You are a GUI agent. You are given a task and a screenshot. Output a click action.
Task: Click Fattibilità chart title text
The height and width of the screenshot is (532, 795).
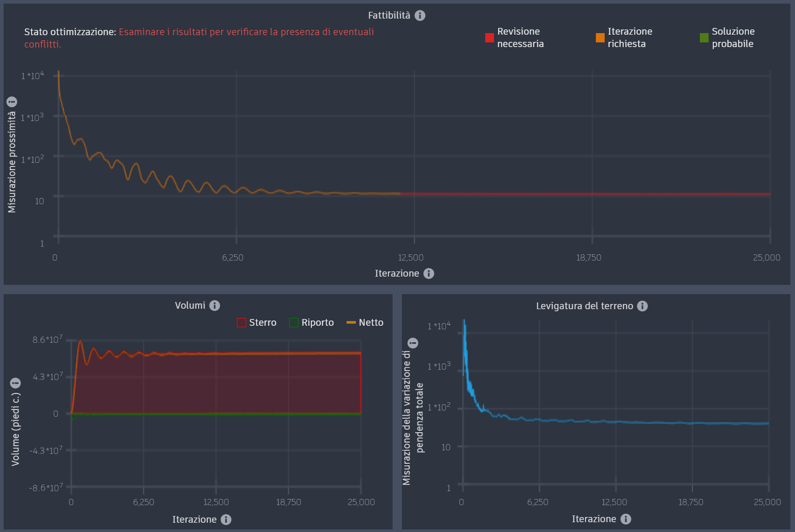pos(389,16)
